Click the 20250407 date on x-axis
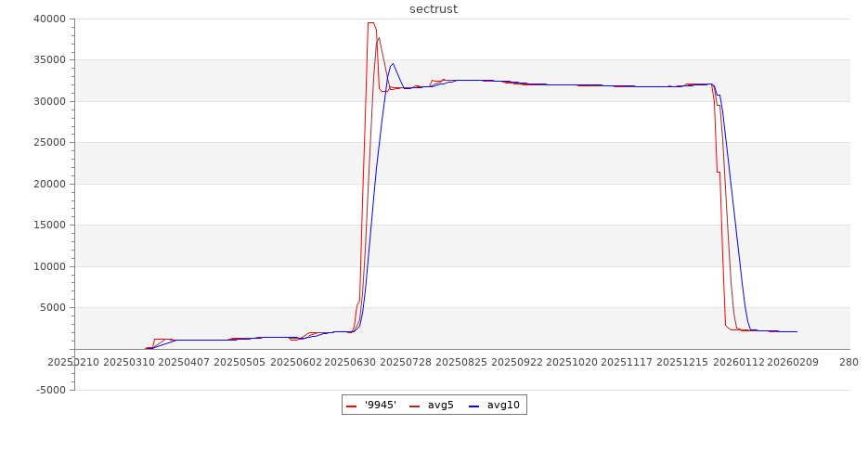Viewport: 868px width, 464px height. pos(184,362)
